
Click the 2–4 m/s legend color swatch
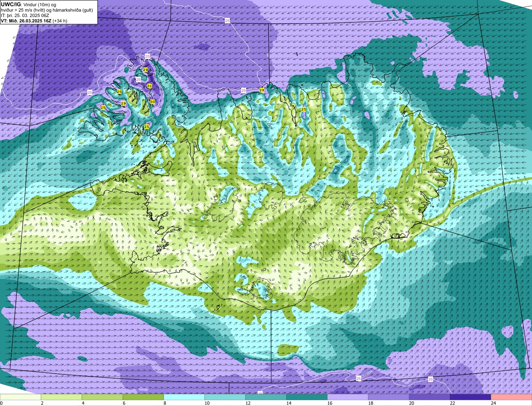(62, 397)
